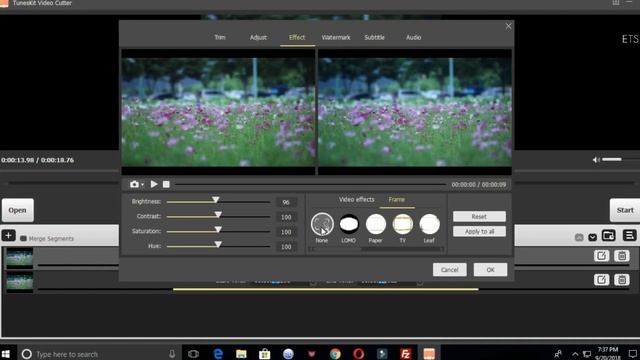Screen dimensions: 640x360
Task: Open Microsoft Store from taskbar
Action: click(x=264, y=354)
